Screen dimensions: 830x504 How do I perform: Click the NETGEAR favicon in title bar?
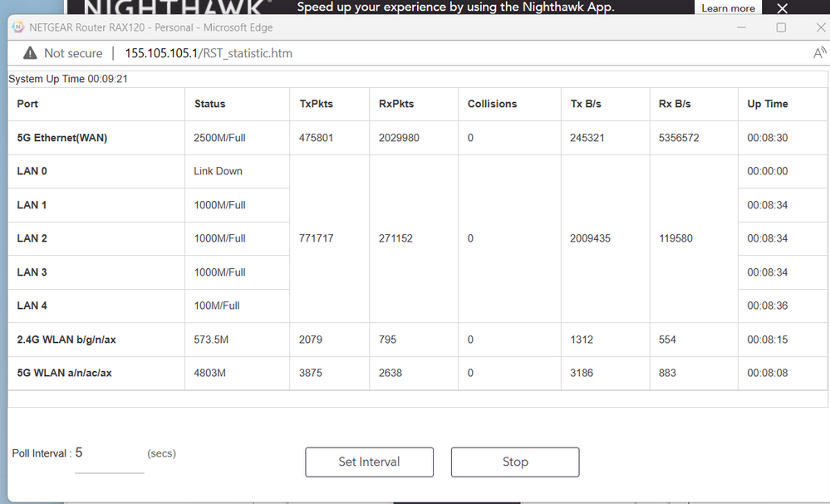point(18,27)
